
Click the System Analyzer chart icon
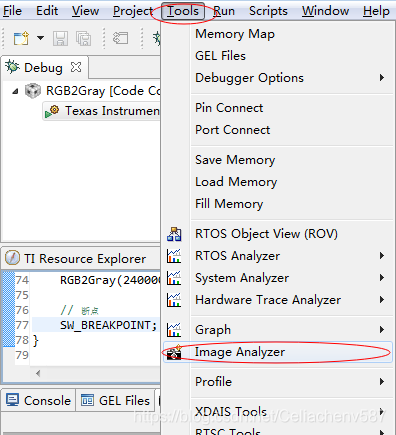(x=174, y=278)
